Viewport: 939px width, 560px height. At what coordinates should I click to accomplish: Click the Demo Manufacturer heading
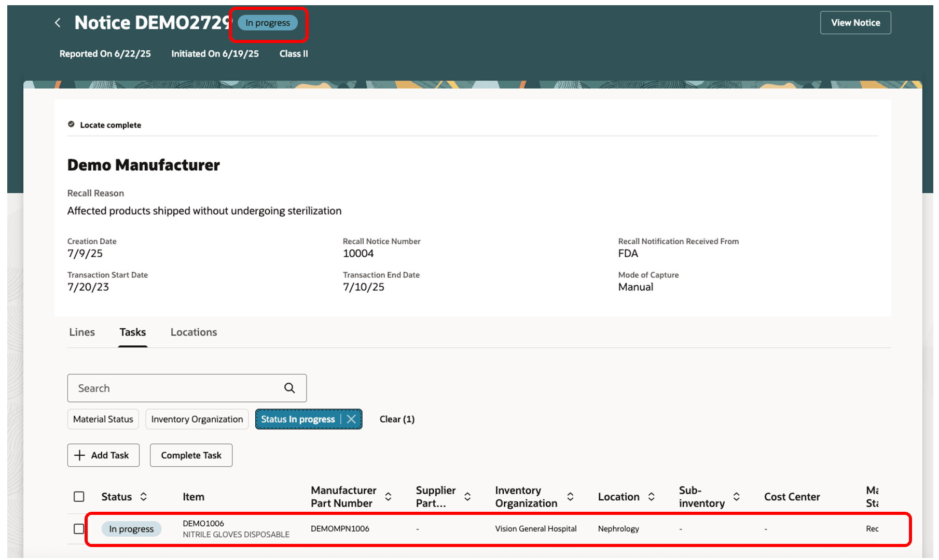[x=144, y=165]
